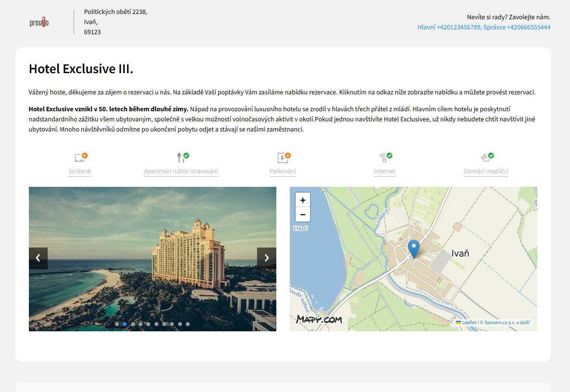Select the active blue carousel dot

(x=125, y=324)
